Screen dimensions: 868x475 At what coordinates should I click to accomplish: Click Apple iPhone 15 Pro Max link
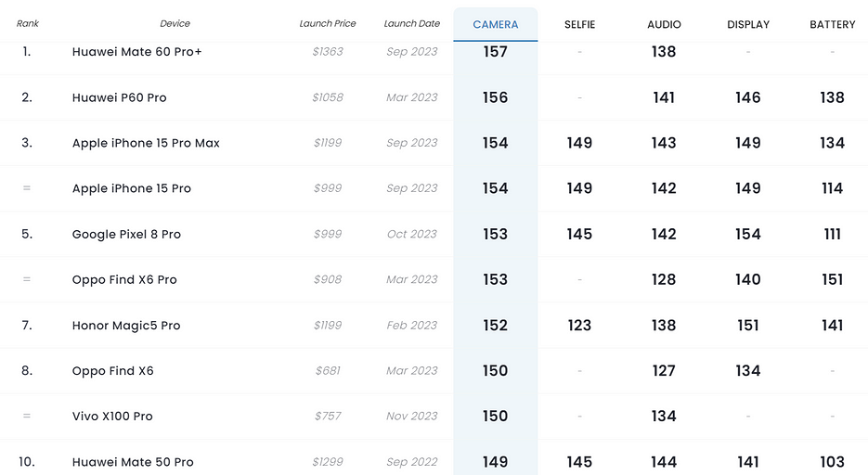pyautogui.click(x=146, y=143)
